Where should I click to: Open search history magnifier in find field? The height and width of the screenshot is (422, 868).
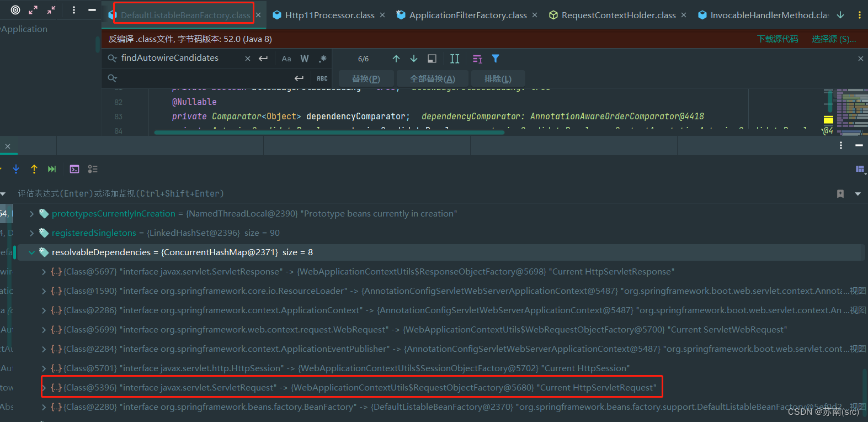(112, 58)
